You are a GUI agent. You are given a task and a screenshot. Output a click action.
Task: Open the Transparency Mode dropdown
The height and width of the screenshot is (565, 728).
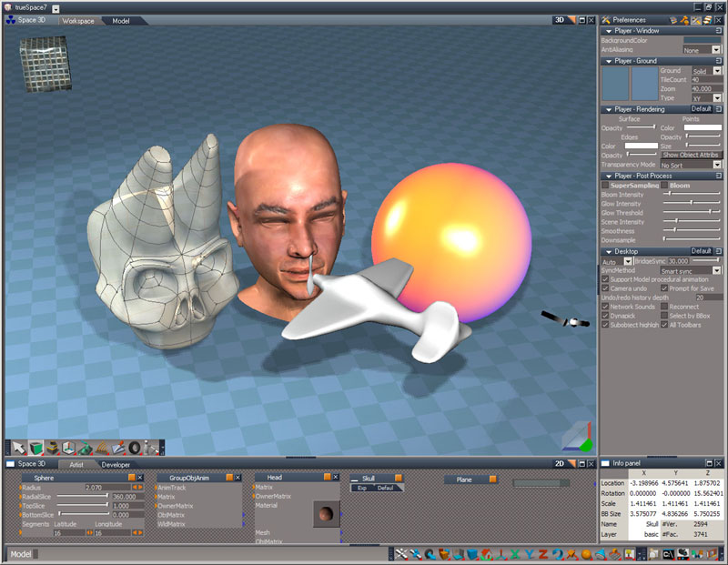coord(716,165)
